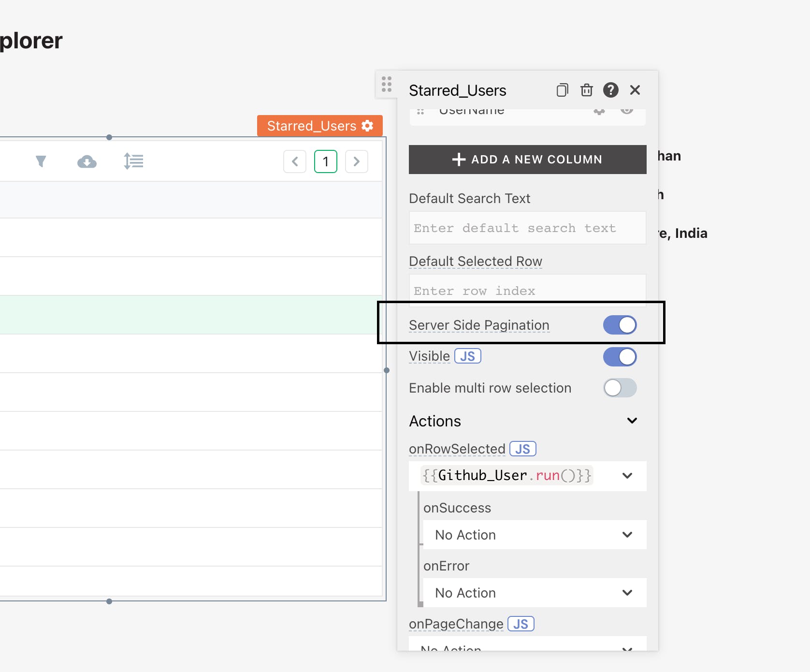
Task: Toggle JS mode for onPageChange
Action: tap(521, 624)
